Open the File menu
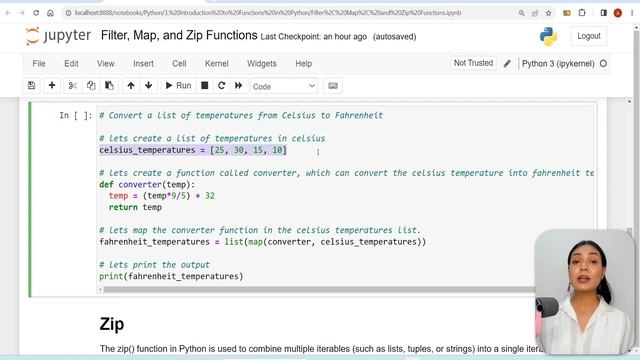Viewport: 640px width, 360px height. click(39, 64)
